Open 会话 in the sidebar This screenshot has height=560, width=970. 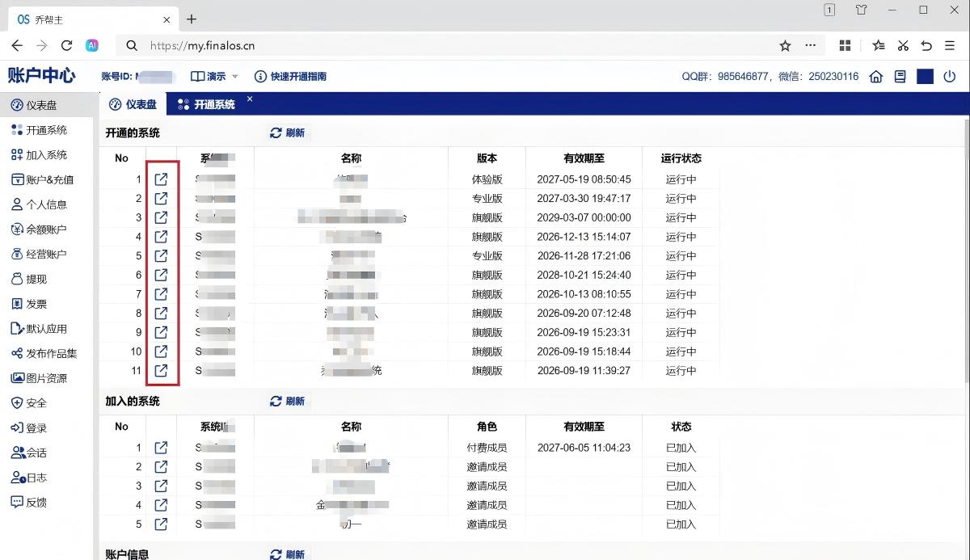click(46, 453)
